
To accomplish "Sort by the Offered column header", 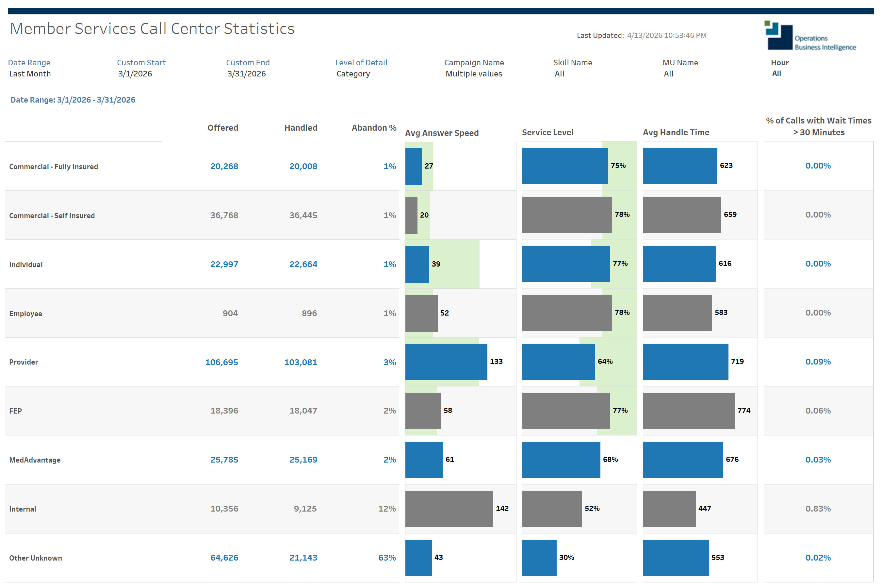I will click(222, 127).
